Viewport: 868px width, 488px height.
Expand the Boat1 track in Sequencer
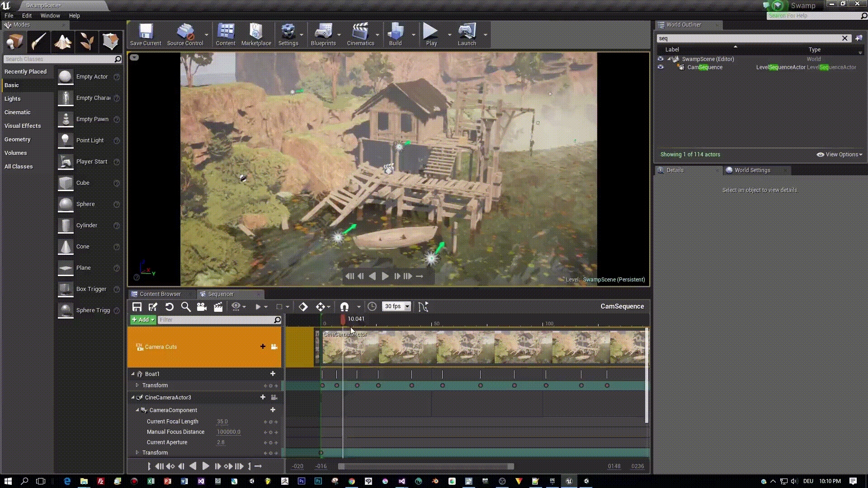[x=132, y=374]
